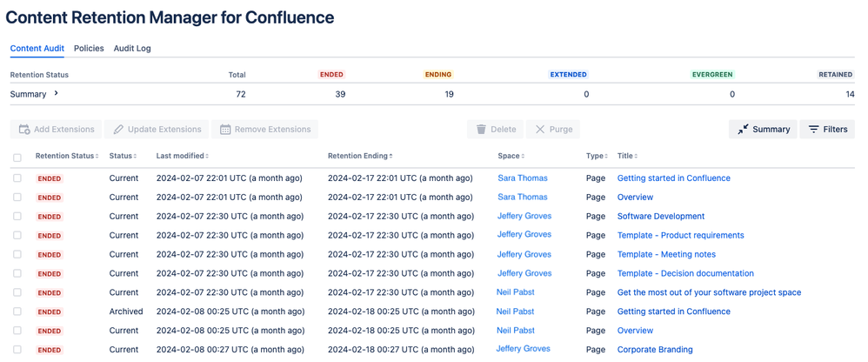The height and width of the screenshot is (362, 868).
Task: Check the row for Corporate Branding page
Action: (x=17, y=350)
